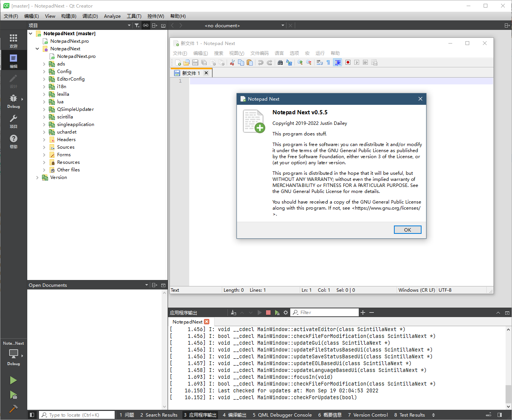The width and height of the screenshot is (512, 420).
Task: Open the 1 问题 output pane
Action: click(x=127, y=415)
